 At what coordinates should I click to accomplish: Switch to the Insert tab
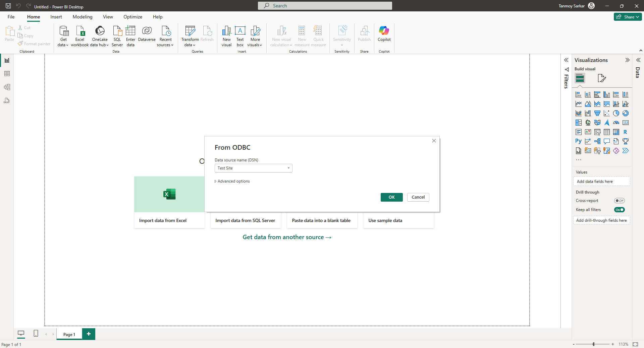(56, 17)
